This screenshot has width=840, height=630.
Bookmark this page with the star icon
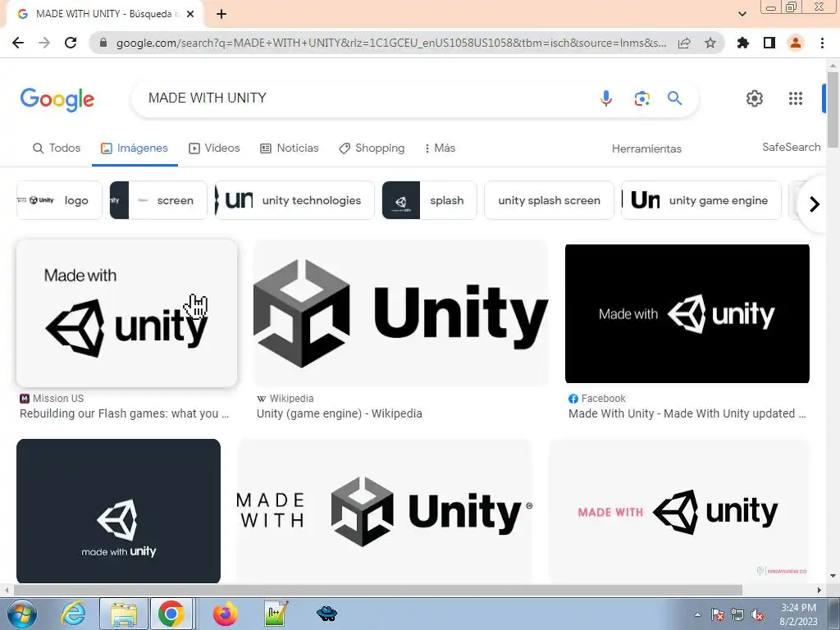tap(710, 43)
